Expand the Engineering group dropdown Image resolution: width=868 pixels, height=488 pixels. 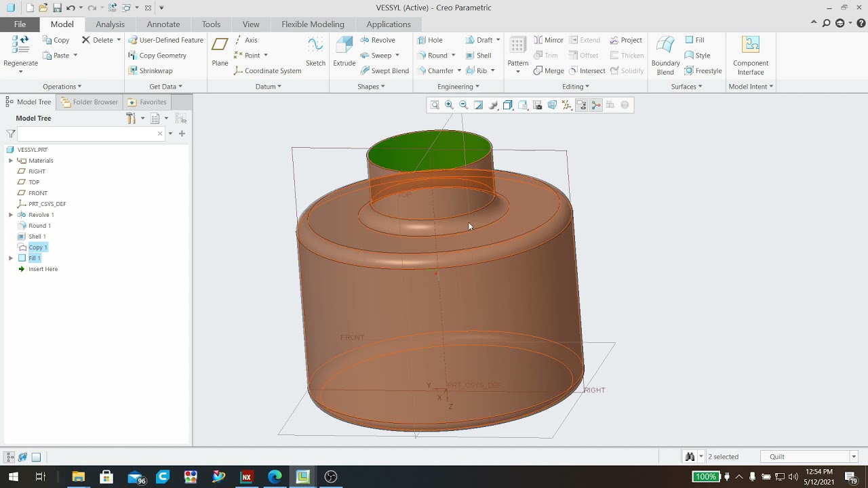458,87
